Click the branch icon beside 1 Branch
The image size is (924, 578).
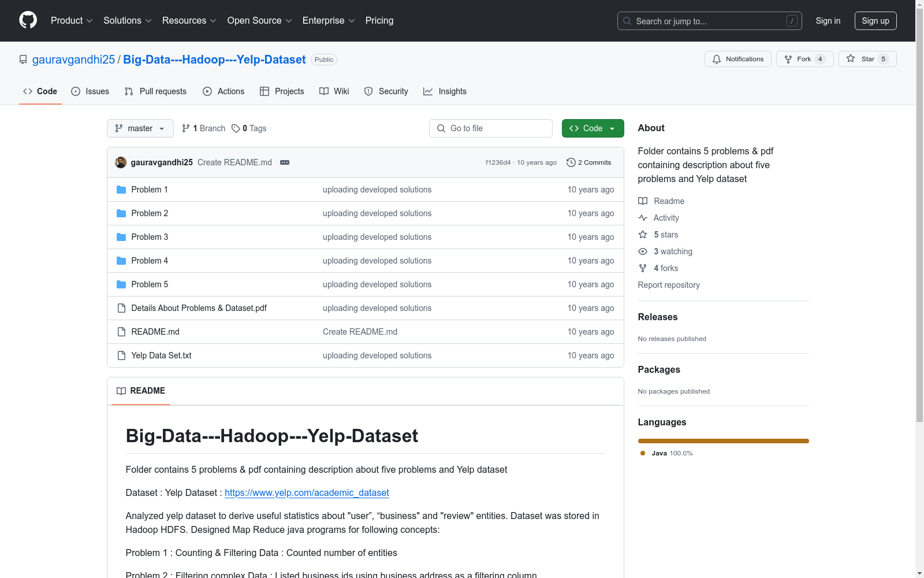186,128
